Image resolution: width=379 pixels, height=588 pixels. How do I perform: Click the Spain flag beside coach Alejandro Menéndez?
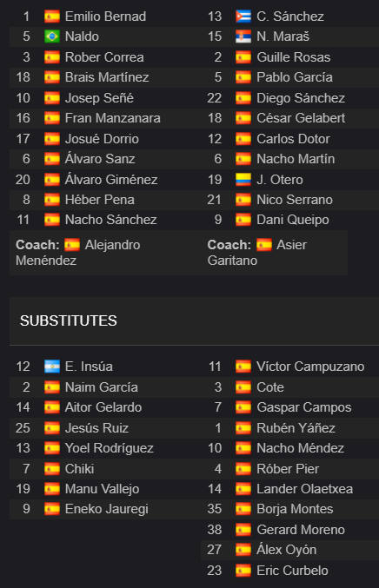(x=72, y=245)
